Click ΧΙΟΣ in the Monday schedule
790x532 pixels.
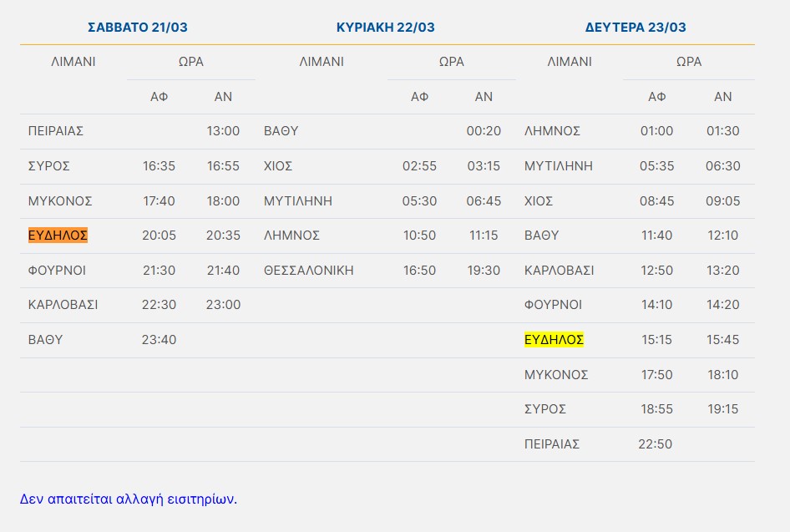coord(539,201)
